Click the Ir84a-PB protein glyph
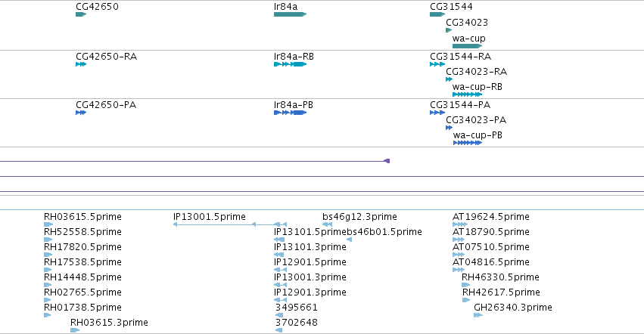Viewport: 644px width, 334px height. coord(290,113)
